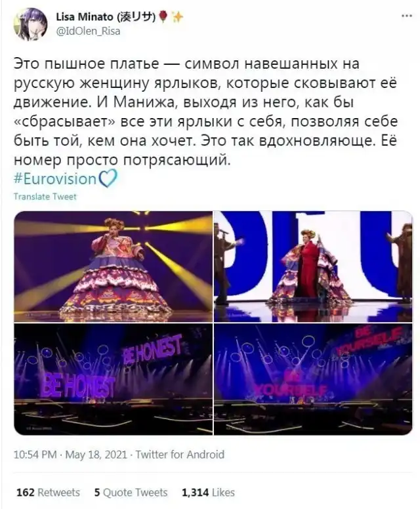
Task: Open photo of singer in red outfit
Action: click(313, 266)
